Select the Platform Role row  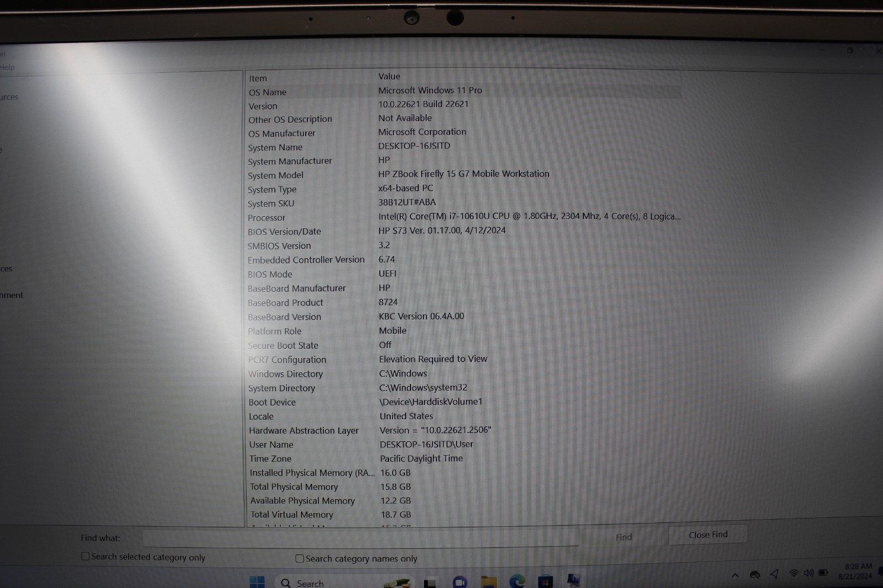tap(464, 331)
